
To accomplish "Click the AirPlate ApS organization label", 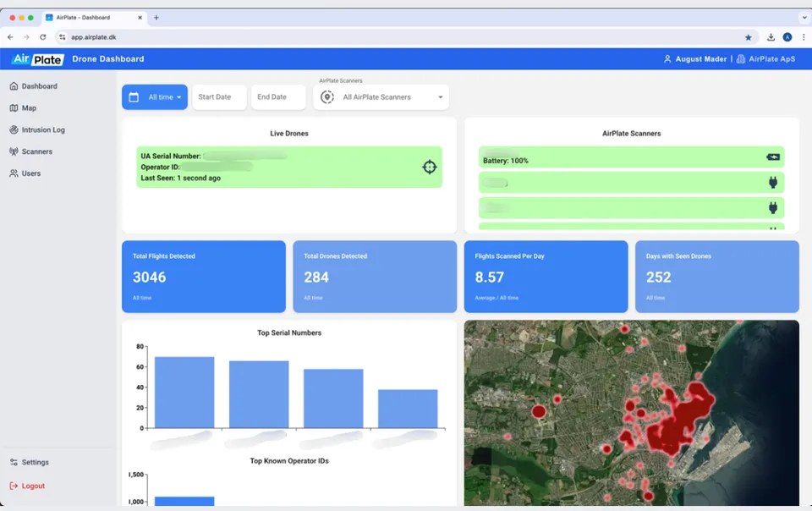I will (771, 59).
